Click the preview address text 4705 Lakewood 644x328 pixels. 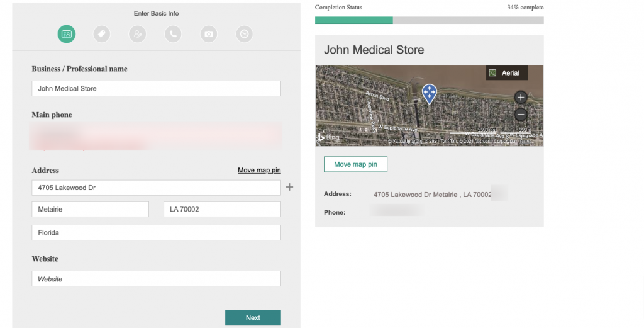coord(432,195)
